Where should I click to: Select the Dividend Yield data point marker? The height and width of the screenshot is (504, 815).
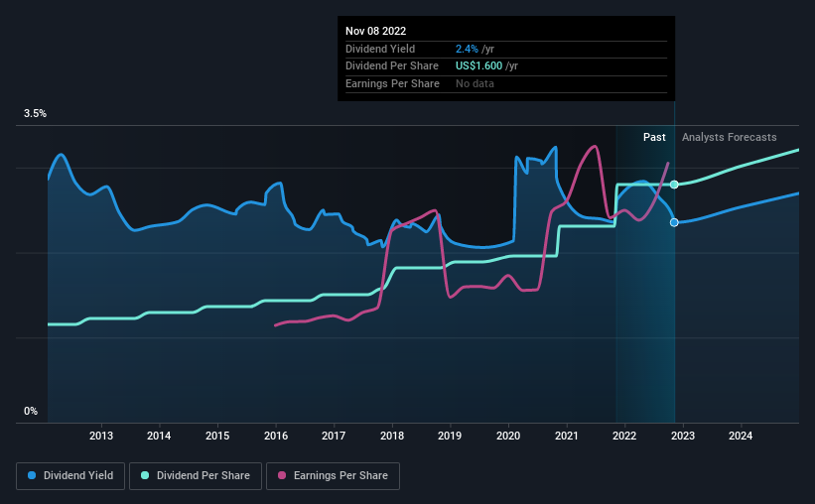[x=674, y=222]
